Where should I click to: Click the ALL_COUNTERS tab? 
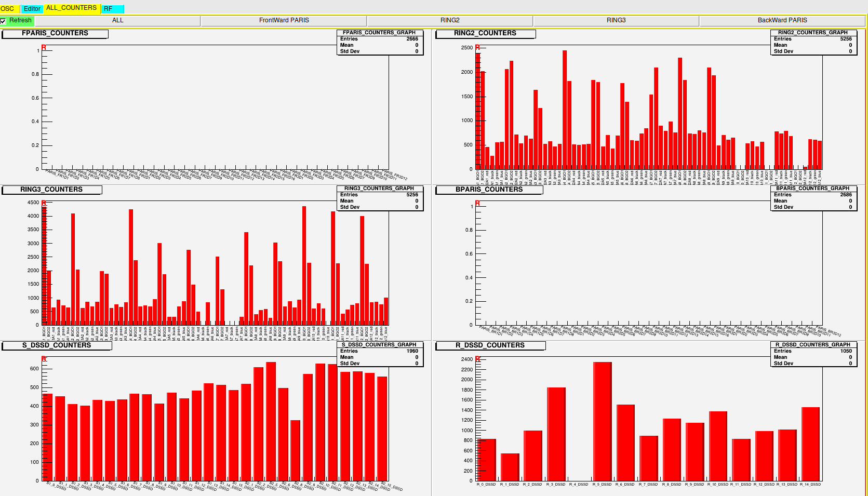click(71, 8)
